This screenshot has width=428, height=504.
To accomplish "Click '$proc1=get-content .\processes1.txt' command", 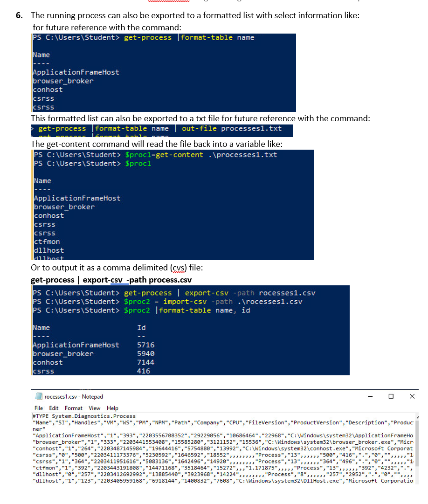I will tap(201, 155).
